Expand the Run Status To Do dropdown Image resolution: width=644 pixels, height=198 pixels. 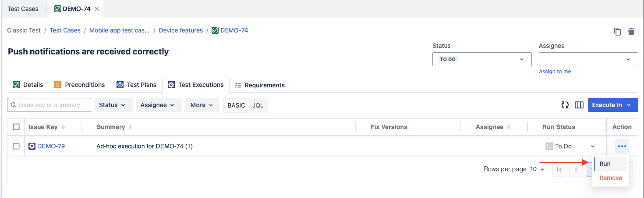tap(593, 146)
